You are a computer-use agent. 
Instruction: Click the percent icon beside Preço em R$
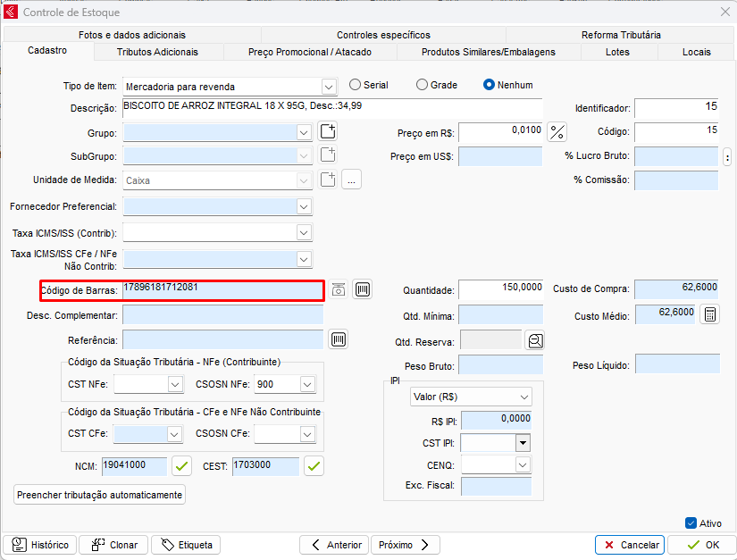pos(557,132)
